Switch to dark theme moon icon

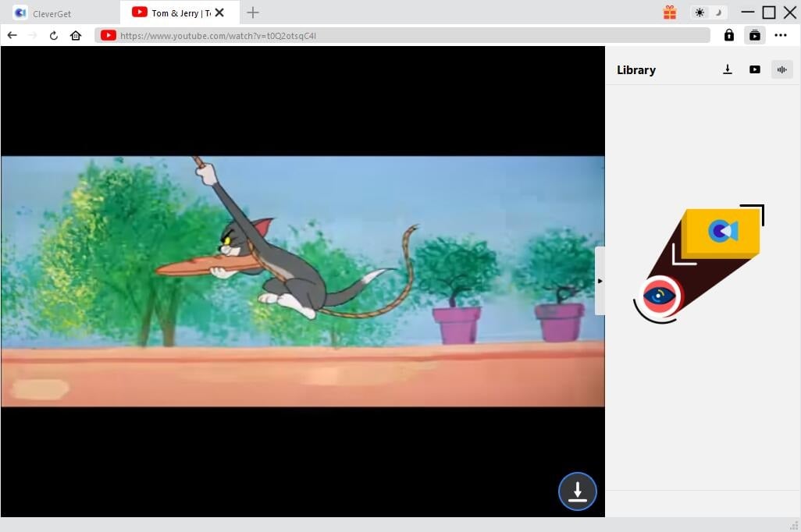pos(717,12)
